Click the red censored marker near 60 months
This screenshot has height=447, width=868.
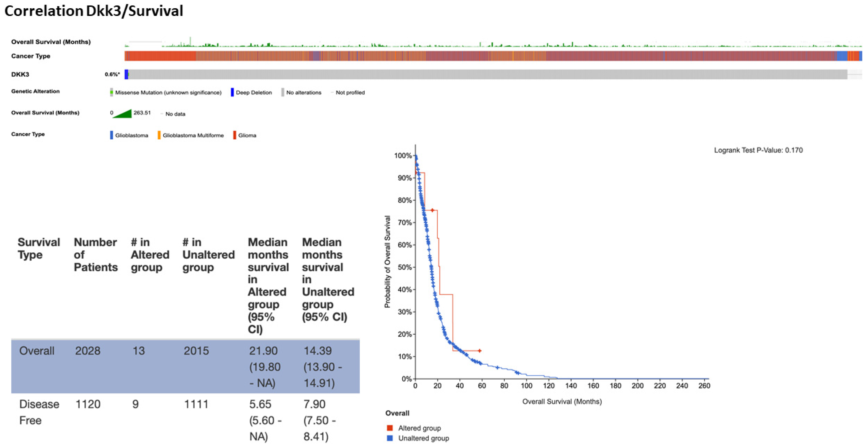(480, 351)
